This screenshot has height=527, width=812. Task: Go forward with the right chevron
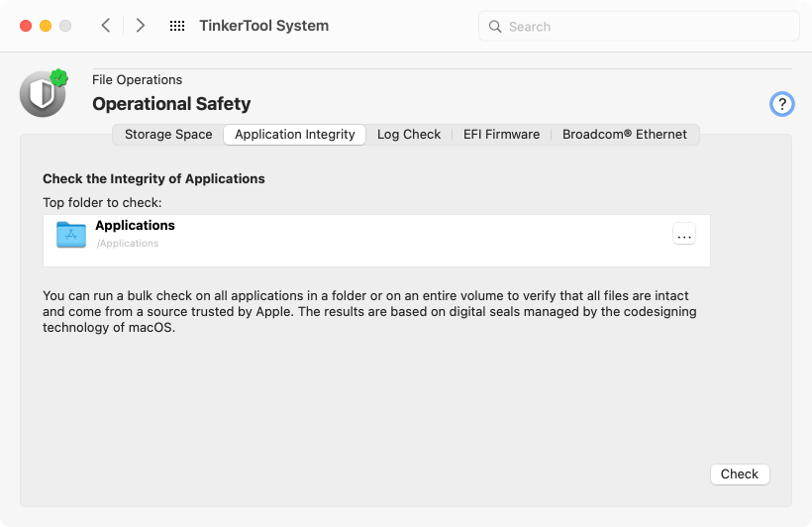pyautogui.click(x=140, y=26)
